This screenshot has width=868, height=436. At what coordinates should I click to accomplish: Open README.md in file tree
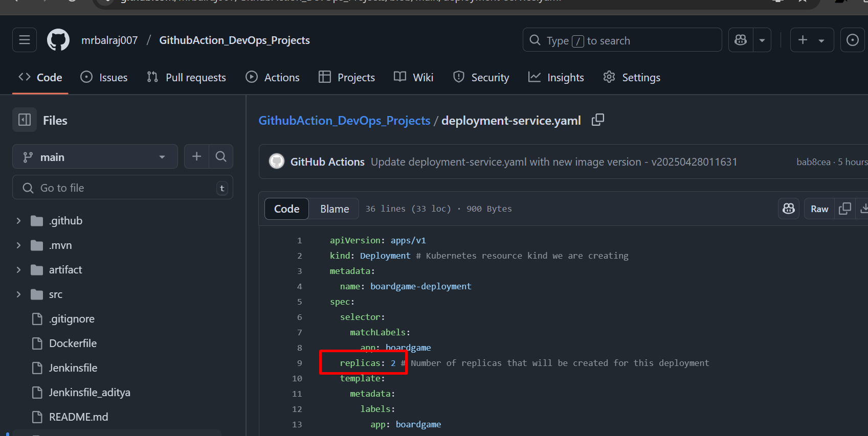pyautogui.click(x=78, y=417)
